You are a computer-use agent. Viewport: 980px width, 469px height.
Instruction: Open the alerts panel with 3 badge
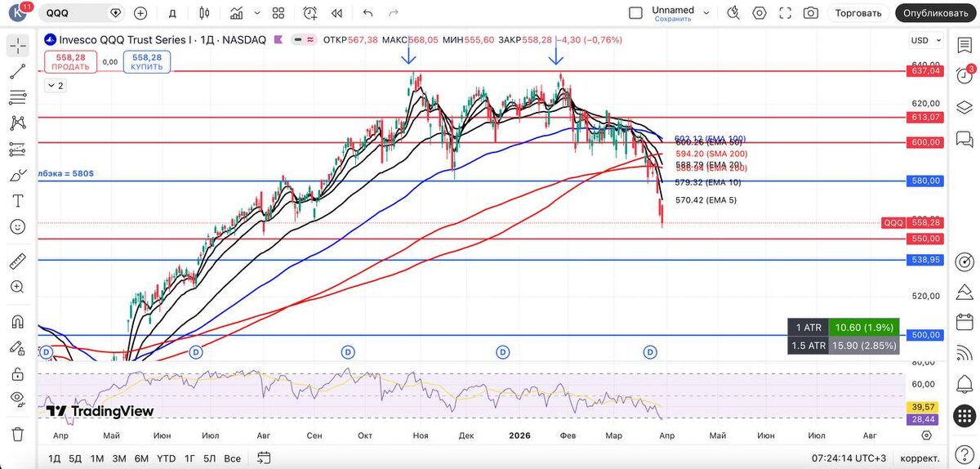[x=964, y=75]
